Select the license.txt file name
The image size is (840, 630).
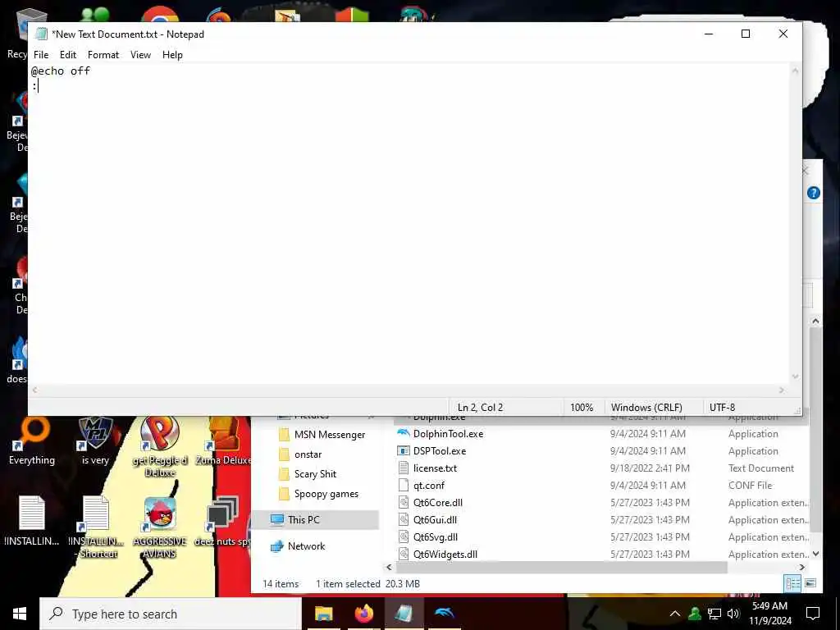point(435,468)
